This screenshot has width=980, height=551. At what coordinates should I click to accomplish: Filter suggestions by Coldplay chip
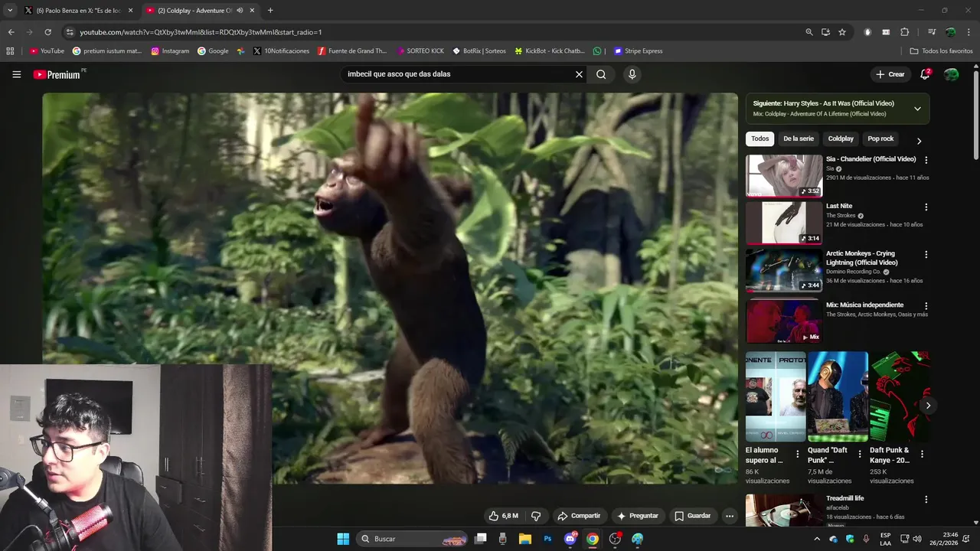pos(841,139)
